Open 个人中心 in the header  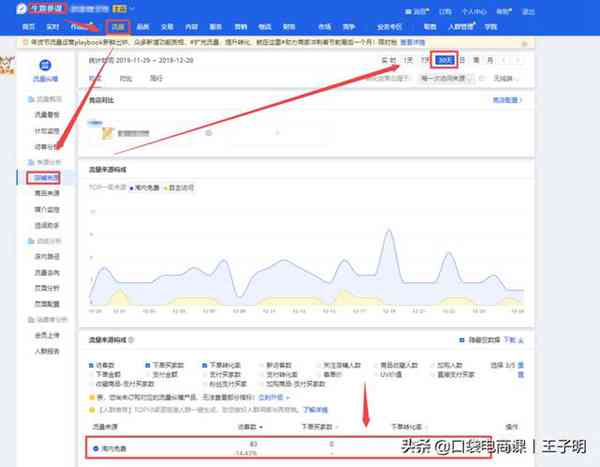tap(474, 12)
